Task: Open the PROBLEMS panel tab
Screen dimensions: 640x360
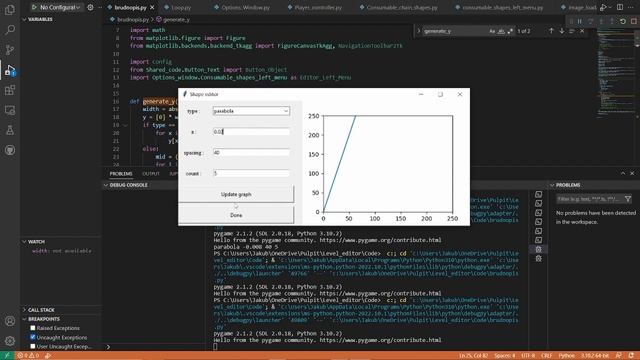Action: [x=121, y=173]
